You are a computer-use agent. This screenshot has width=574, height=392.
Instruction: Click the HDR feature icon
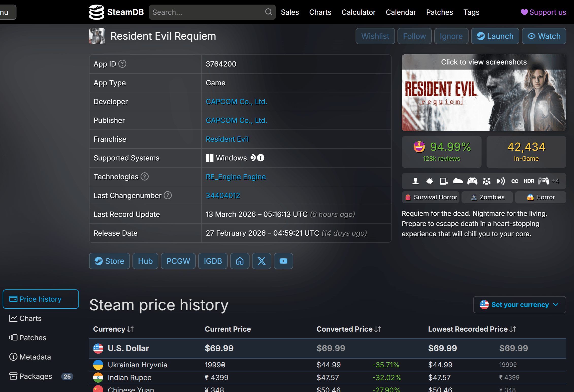tap(529, 181)
